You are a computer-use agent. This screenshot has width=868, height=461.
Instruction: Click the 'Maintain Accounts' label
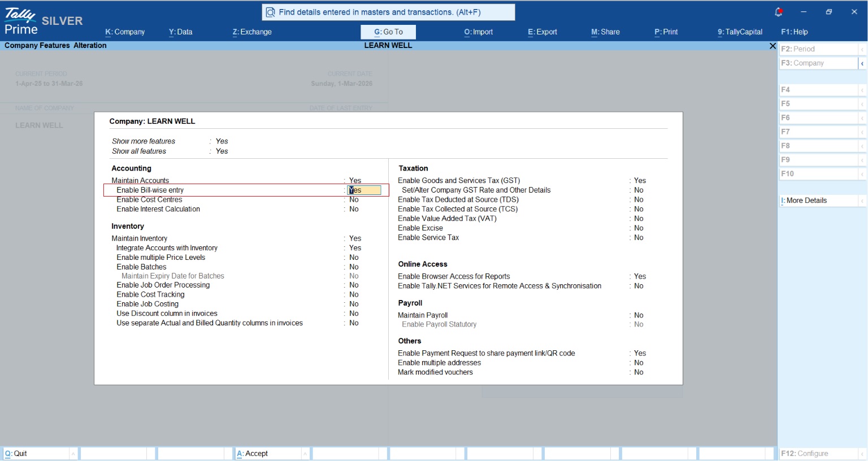point(140,181)
